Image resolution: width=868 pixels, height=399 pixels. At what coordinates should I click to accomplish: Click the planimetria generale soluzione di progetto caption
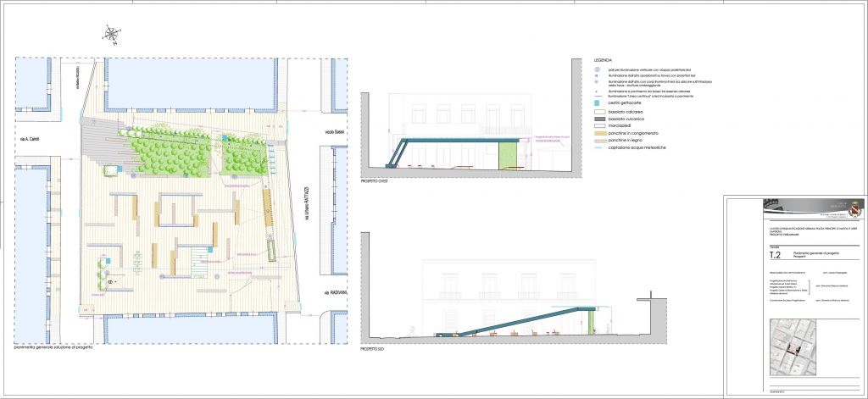53,348
